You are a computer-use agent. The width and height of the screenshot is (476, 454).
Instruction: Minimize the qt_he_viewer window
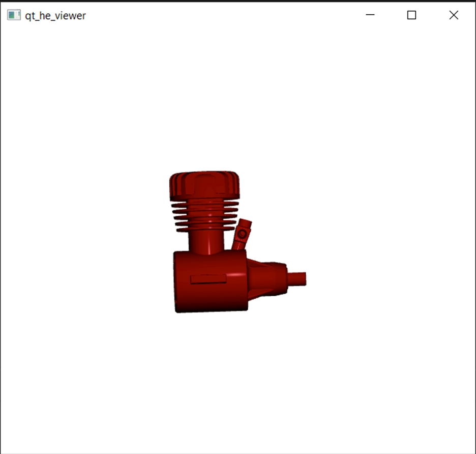(x=370, y=15)
